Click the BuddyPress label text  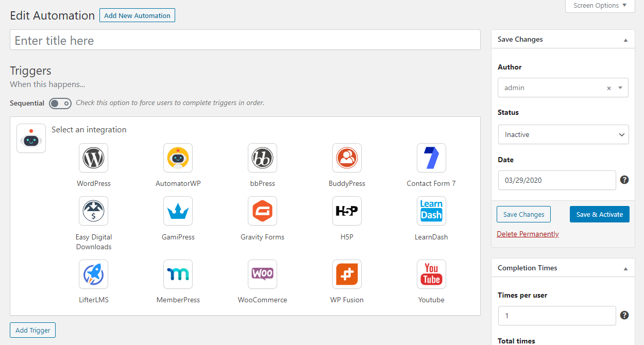(x=347, y=183)
